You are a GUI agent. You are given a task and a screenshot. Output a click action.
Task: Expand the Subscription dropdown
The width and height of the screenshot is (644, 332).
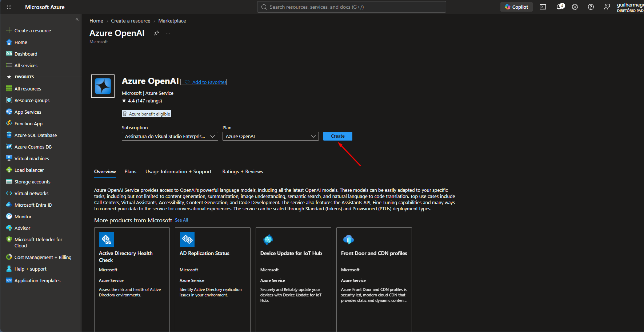(x=170, y=136)
